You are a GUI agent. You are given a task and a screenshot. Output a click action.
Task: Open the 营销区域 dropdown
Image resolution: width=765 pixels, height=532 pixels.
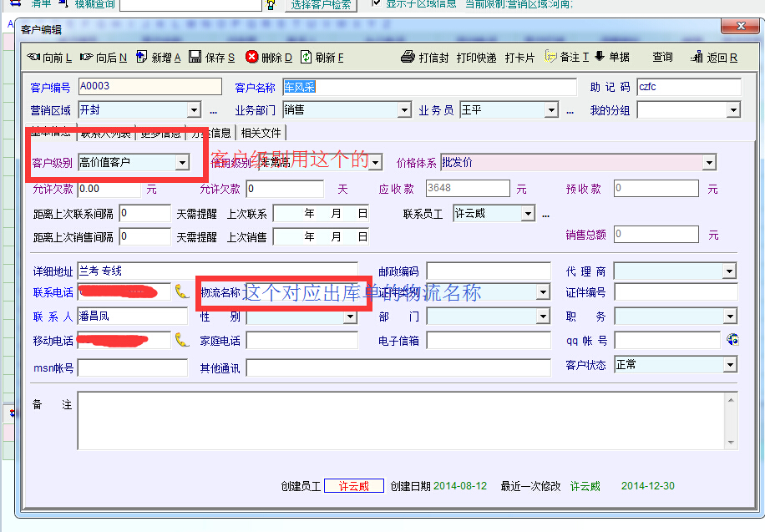(194, 110)
